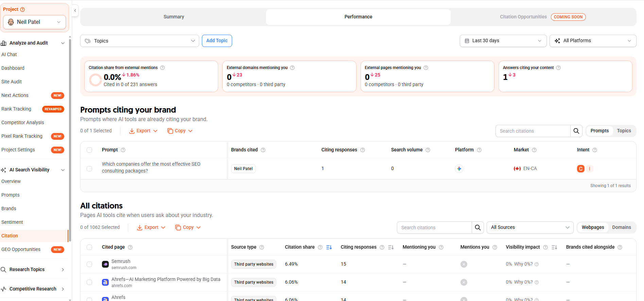Open the All Sources dropdown
Screen dimensions: 644x301
530,228
